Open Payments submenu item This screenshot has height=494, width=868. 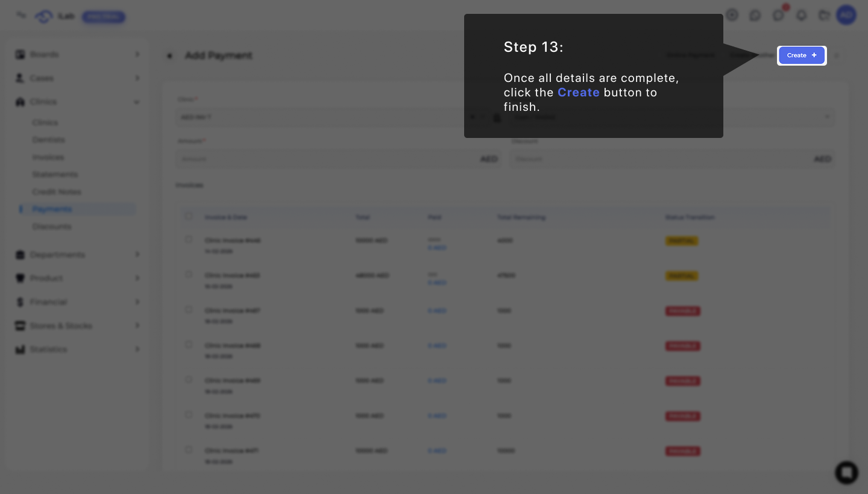52,209
